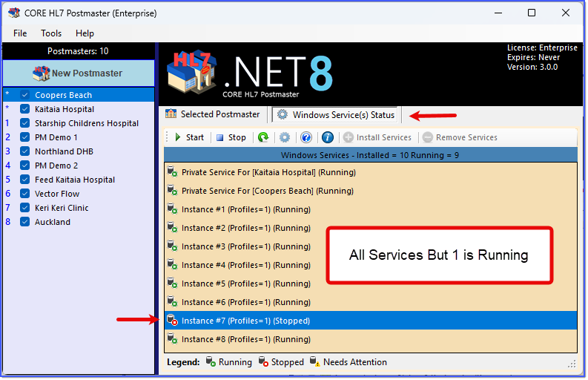Select Instance #5 (Profiles=1) row

[371, 284]
